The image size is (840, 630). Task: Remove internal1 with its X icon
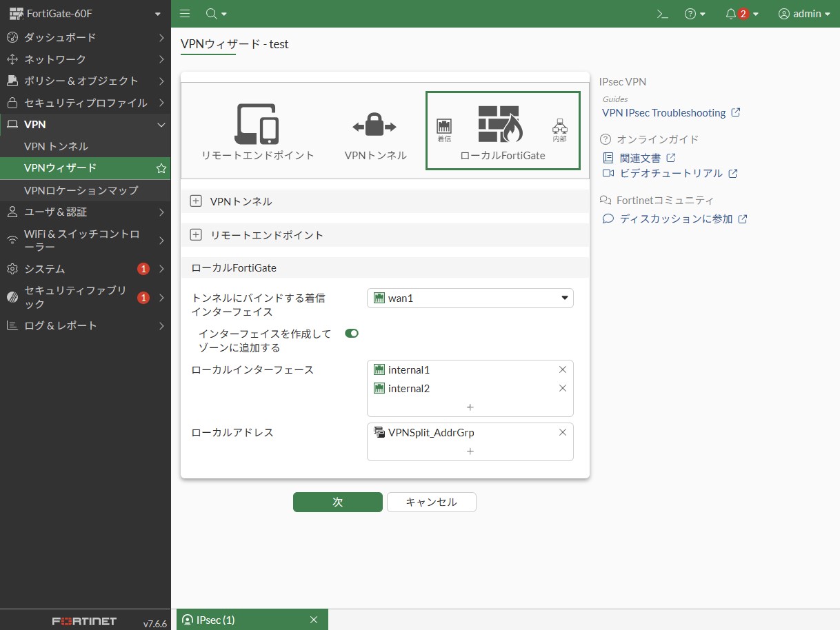pyautogui.click(x=562, y=370)
